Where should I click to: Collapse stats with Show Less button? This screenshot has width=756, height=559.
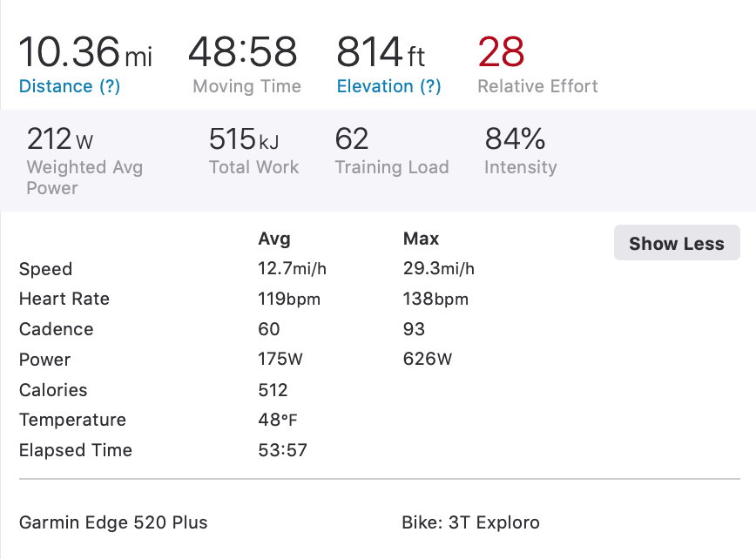677,244
